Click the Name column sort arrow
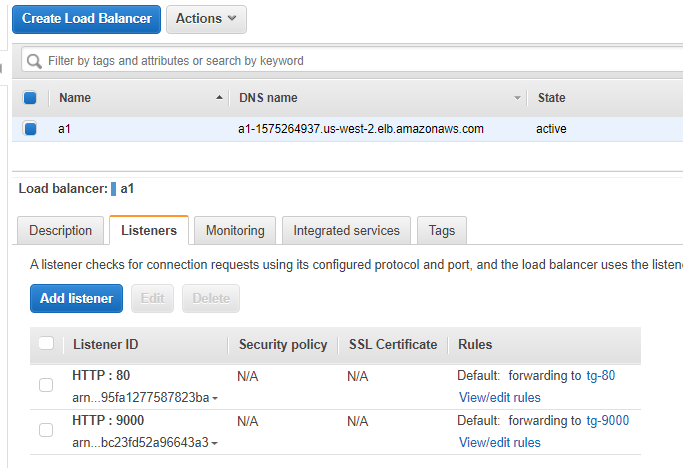This screenshot has height=468, width=683. pyautogui.click(x=220, y=98)
